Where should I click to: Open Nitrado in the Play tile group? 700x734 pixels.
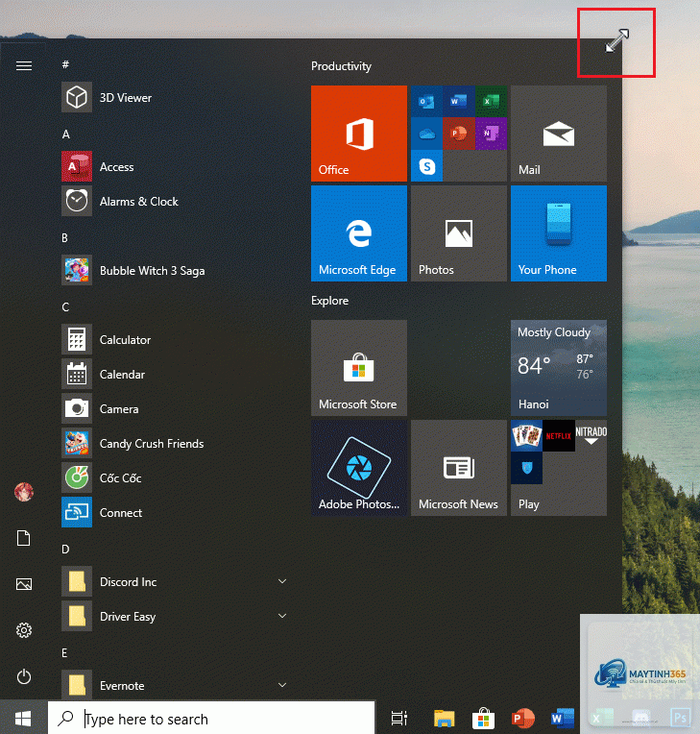tap(591, 436)
